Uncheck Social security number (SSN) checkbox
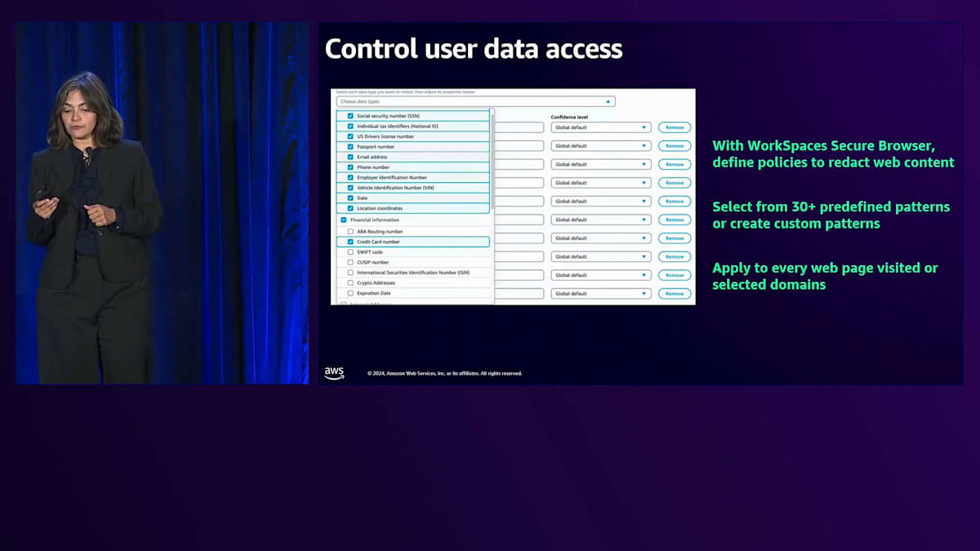Image resolution: width=980 pixels, height=551 pixels. (x=350, y=116)
